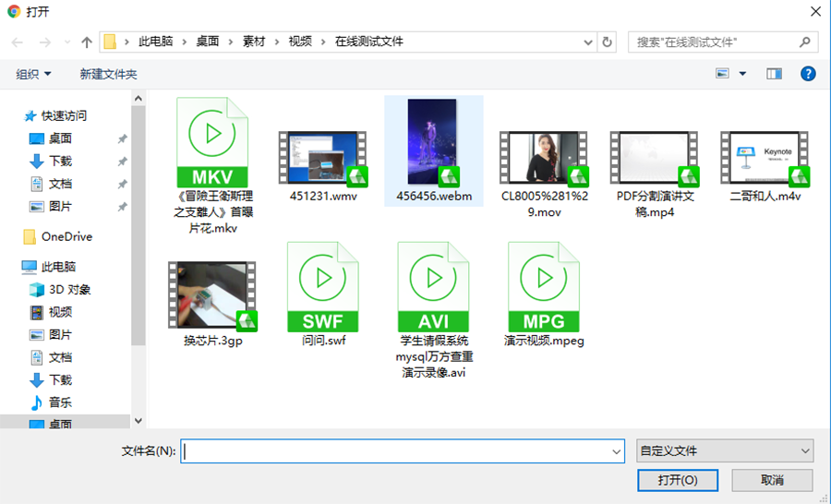The height and width of the screenshot is (504, 831).
Task: Select the PDF分割演讲文稿.mp4 thumbnail
Action: [654, 159]
